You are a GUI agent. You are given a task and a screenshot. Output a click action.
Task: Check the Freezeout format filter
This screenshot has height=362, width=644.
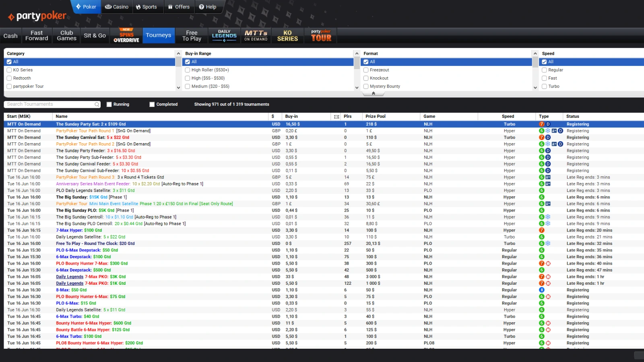[x=366, y=70]
